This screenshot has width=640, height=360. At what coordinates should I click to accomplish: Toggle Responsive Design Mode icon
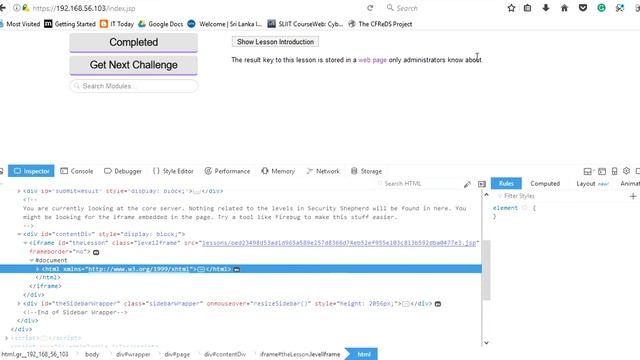point(614,171)
